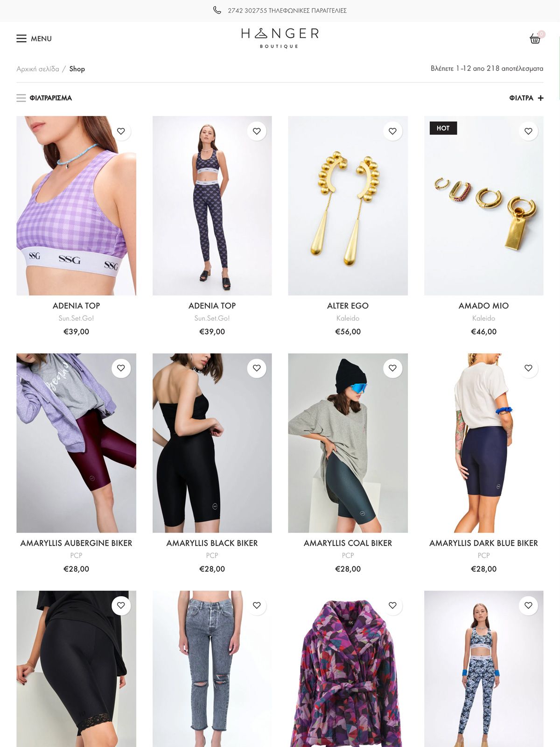
Task: Toggle wishlist heart on Amaryllis Aubergine Biker
Action: pyautogui.click(x=121, y=368)
